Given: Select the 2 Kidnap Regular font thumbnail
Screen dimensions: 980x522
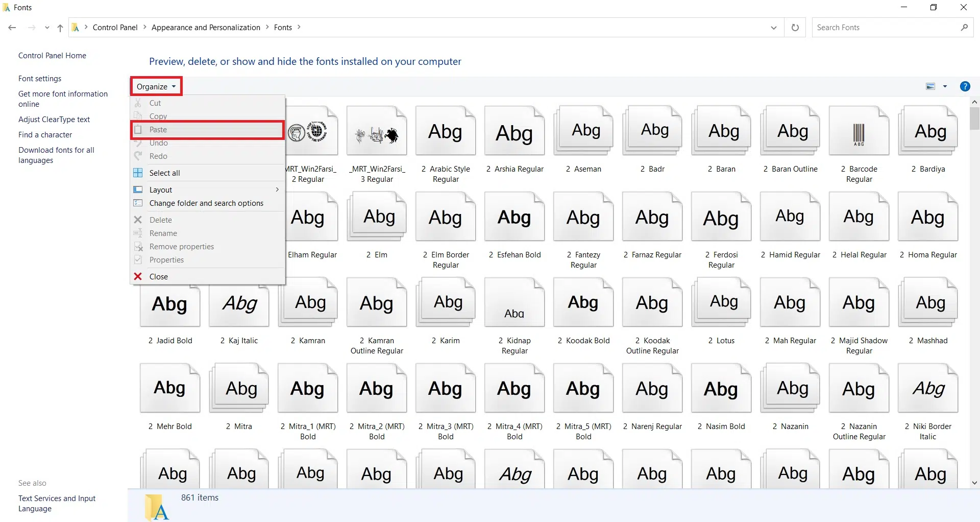Looking at the screenshot, I should coord(514,304).
